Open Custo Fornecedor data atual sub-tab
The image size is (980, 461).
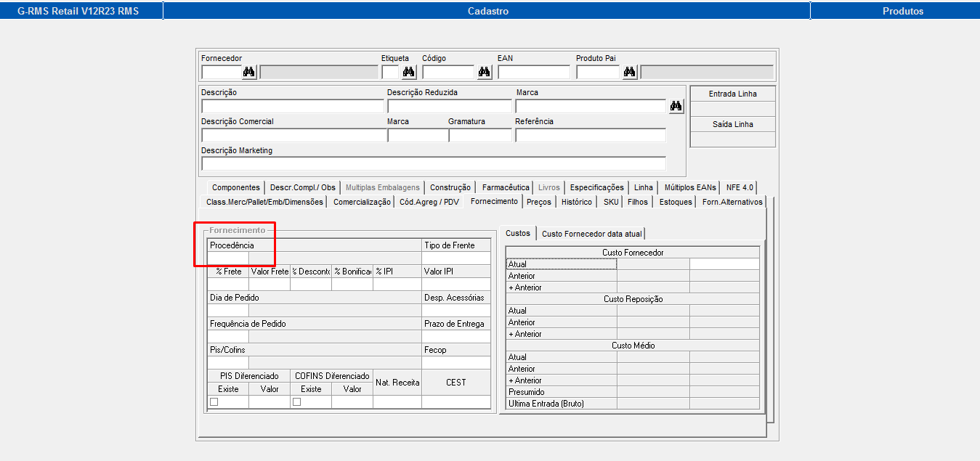coord(591,233)
